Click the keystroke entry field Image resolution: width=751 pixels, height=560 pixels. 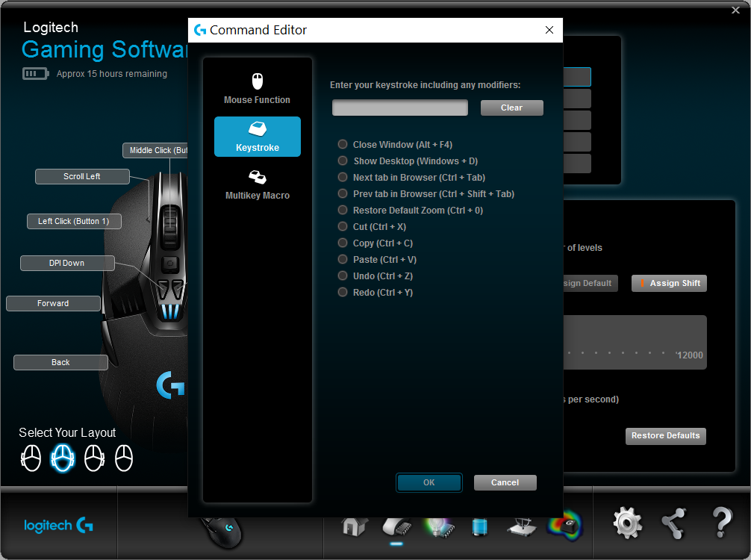tap(400, 108)
